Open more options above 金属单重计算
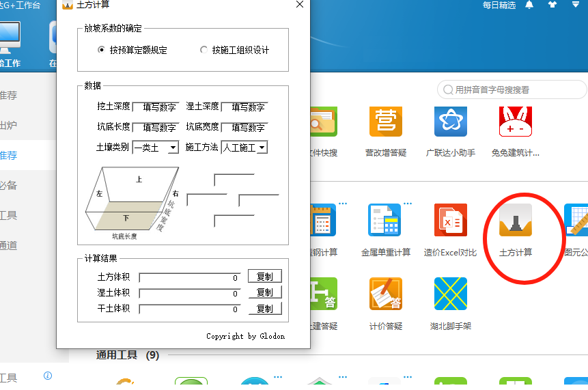The height and width of the screenshot is (390, 588). pyautogui.click(x=408, y=204)
